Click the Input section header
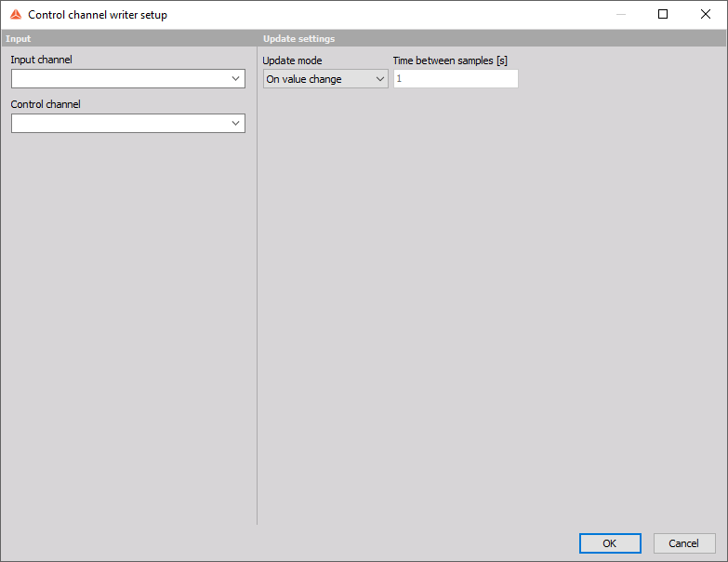The image size is (728, 562). (18, 39)
